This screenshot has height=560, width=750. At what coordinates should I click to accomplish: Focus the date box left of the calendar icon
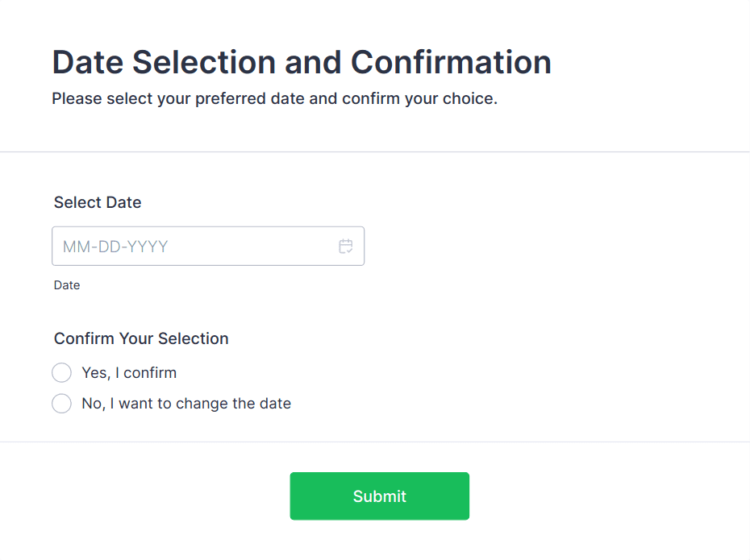[194, 247]
